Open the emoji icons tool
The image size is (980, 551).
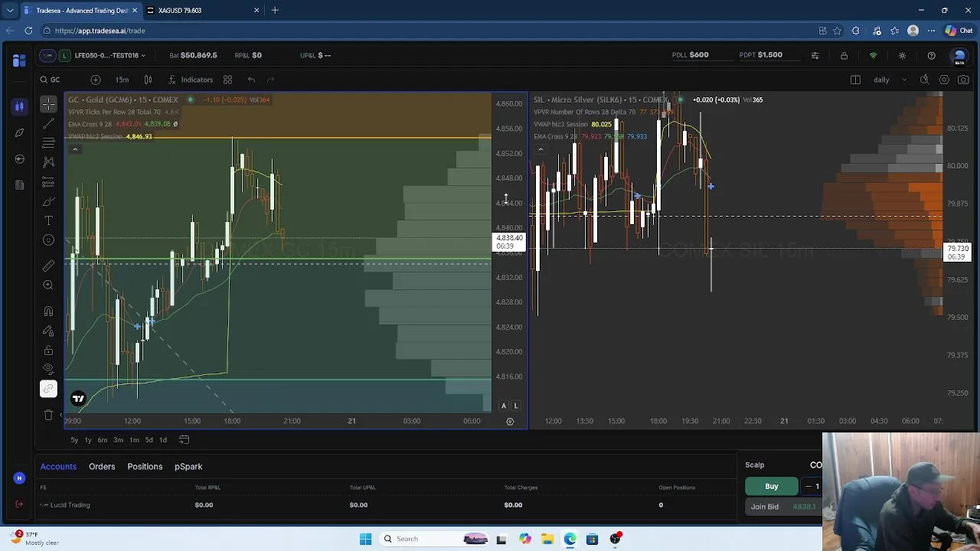[48, 240]
